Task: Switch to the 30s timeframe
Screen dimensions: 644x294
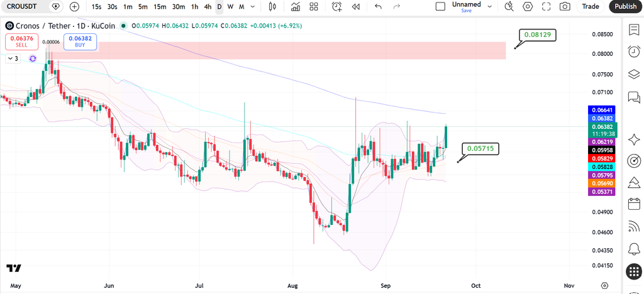Action: pos(112,6)
